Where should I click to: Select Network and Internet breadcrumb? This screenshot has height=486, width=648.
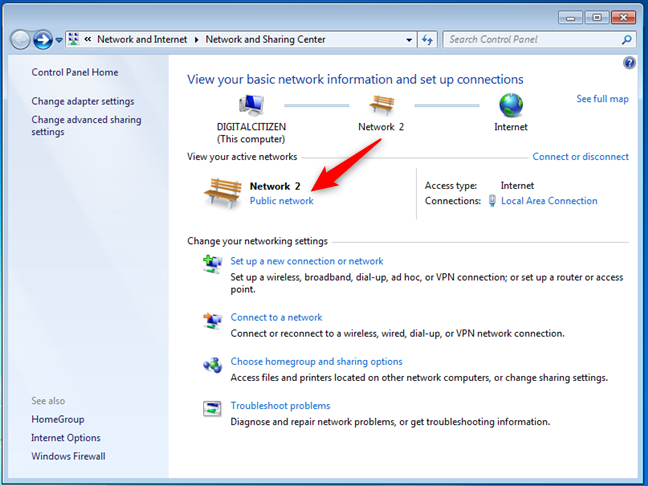point(142,39)
